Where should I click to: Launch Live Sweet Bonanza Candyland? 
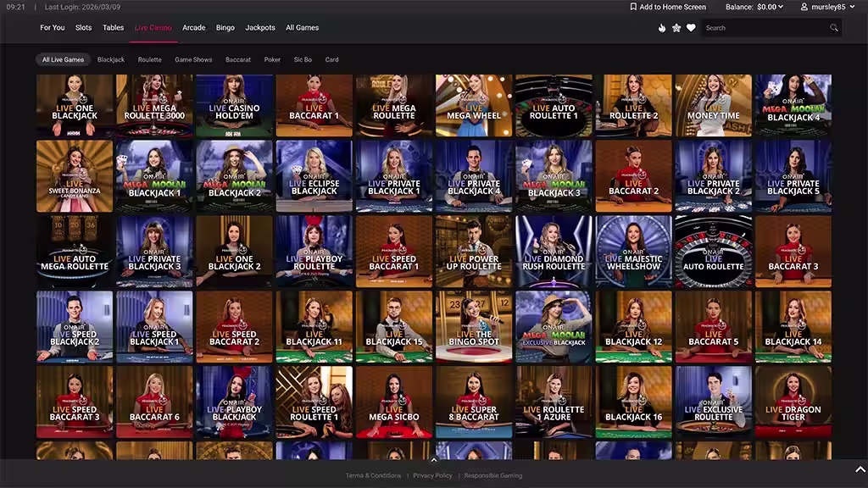[75, 176]
